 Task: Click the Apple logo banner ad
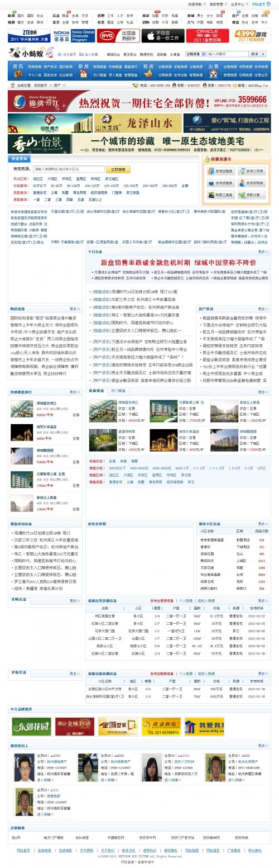pos(162,36)
